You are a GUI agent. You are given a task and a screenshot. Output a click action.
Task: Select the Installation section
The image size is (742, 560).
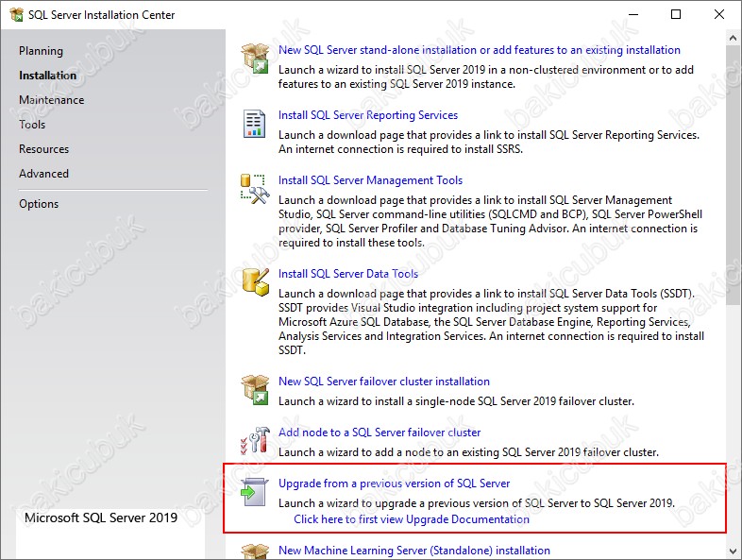click(x=47, y=76)
